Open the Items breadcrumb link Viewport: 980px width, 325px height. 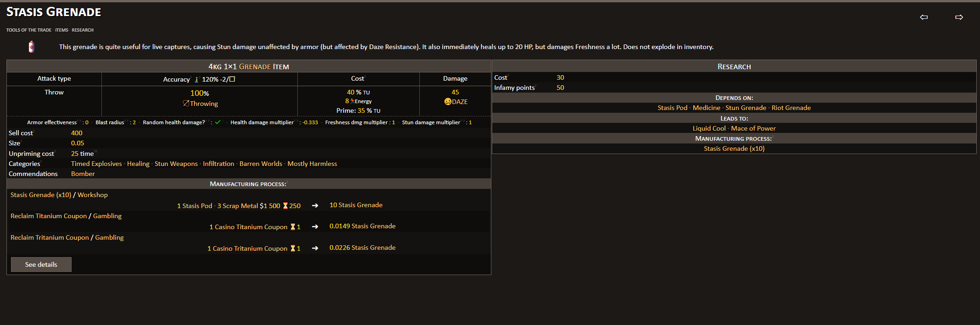point(61,30)
